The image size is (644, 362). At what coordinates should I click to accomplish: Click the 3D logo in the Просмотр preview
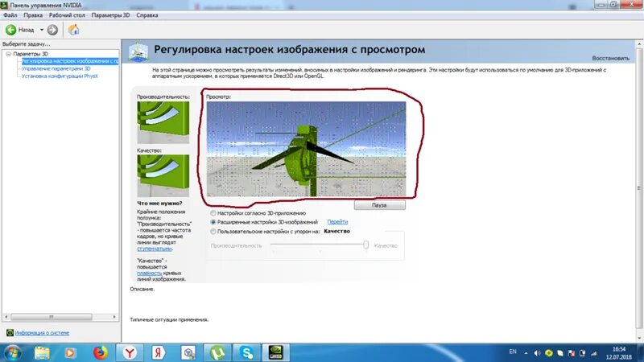pos(304,160)
